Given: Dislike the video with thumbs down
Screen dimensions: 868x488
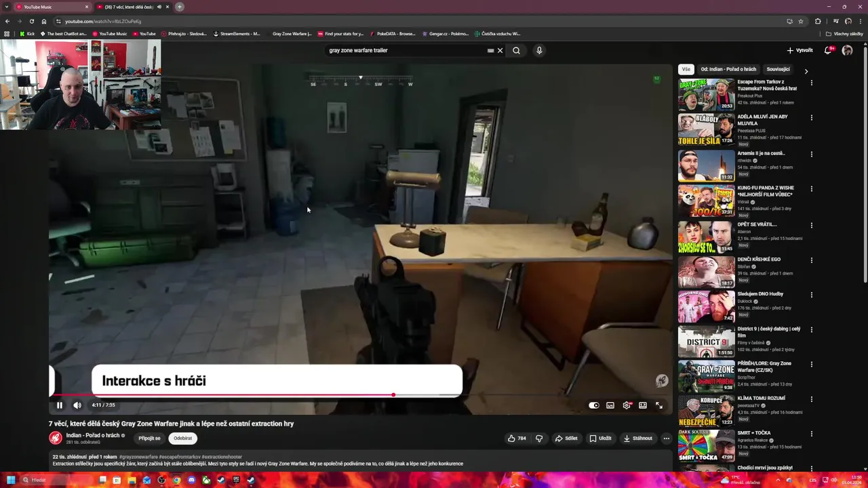Looking at the screenshot, I should point(539,439).
